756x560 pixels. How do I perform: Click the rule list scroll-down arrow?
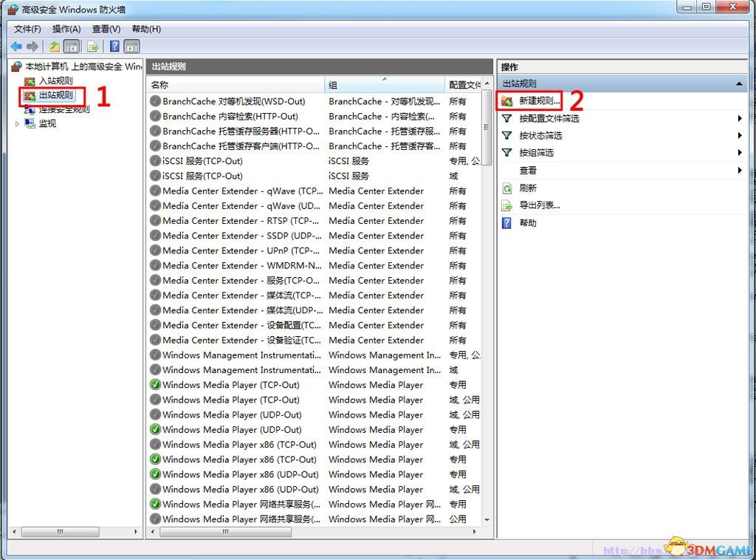point(487,520)
